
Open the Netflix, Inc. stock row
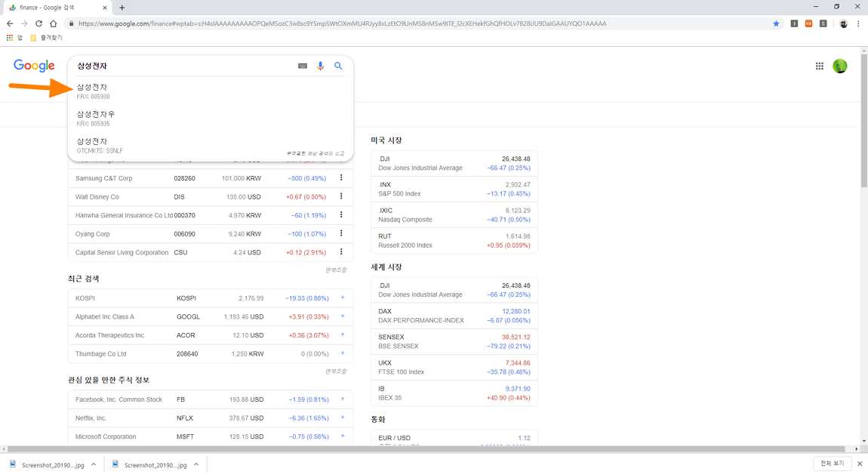pos(211,418)
